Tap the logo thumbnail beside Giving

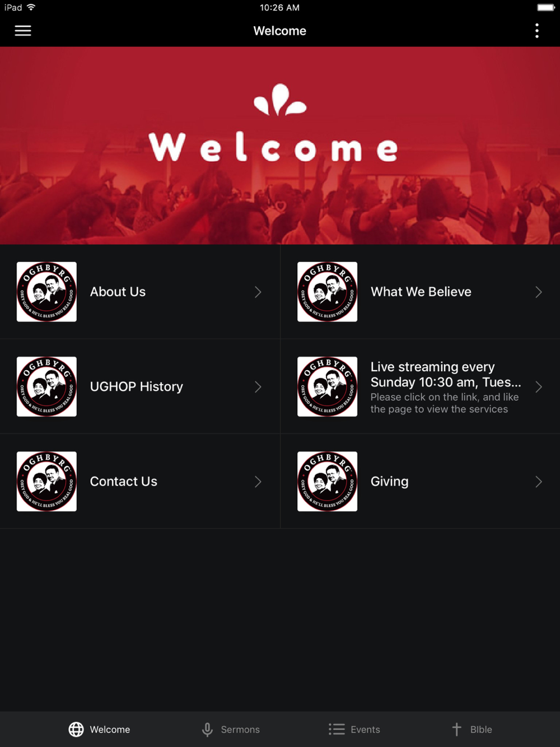pos(327,482)
